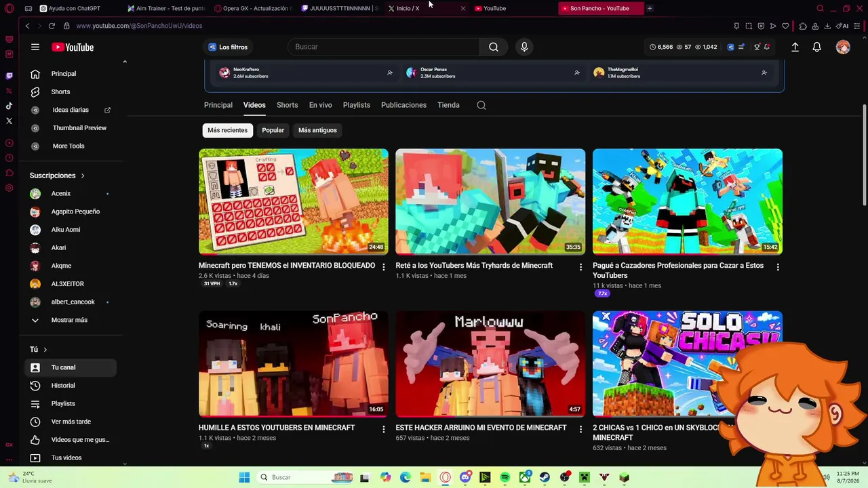Open the Windows Start menu

(x=244, y=477)
